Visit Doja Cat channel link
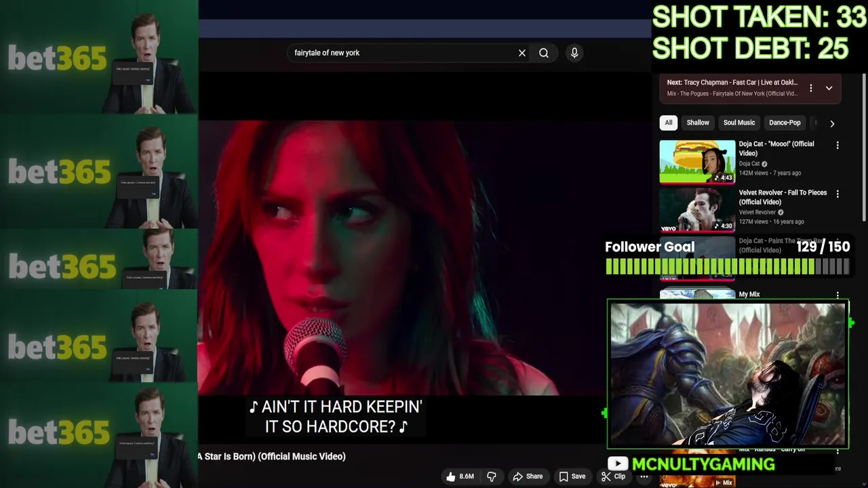Viewport: 868px width, 488px height. [749, 163]
